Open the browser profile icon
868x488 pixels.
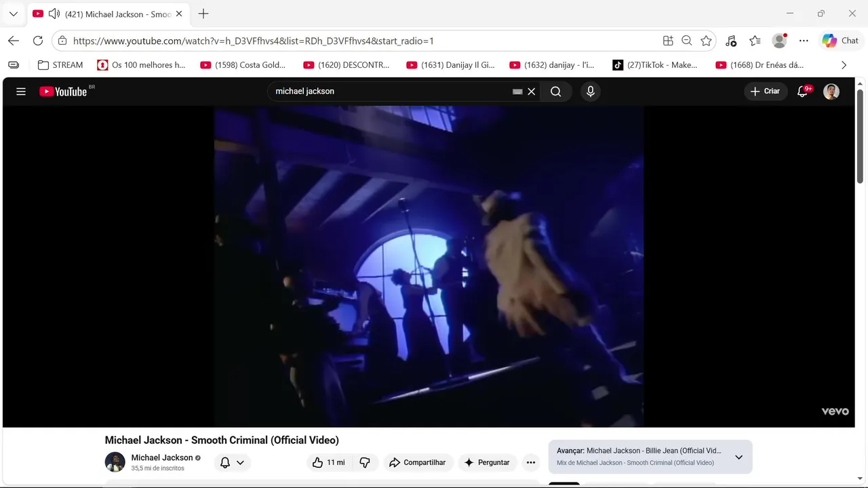click(780, 41)
